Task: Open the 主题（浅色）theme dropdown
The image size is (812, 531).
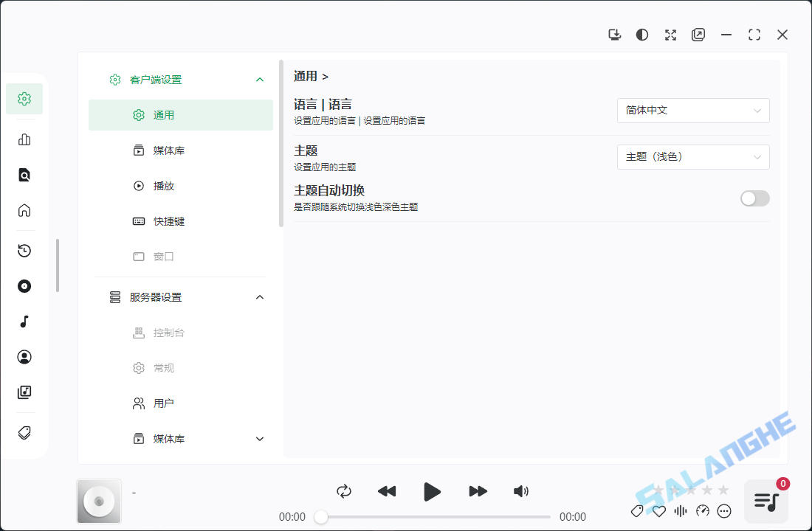Action: point(692,156)
